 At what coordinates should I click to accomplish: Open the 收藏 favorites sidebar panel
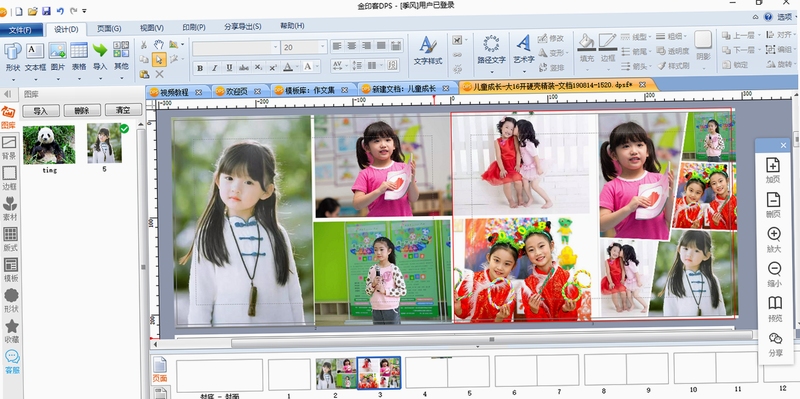point(12,332)
